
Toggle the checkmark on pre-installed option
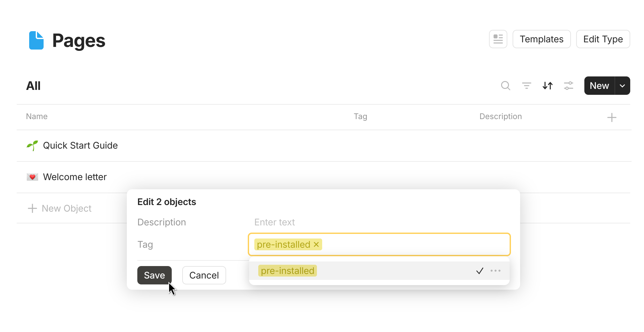479,271
